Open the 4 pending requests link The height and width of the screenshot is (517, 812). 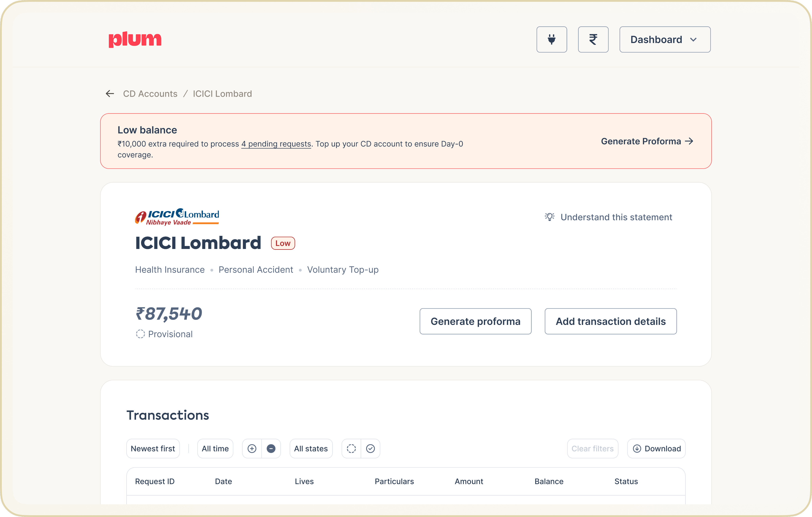(276, 144)
